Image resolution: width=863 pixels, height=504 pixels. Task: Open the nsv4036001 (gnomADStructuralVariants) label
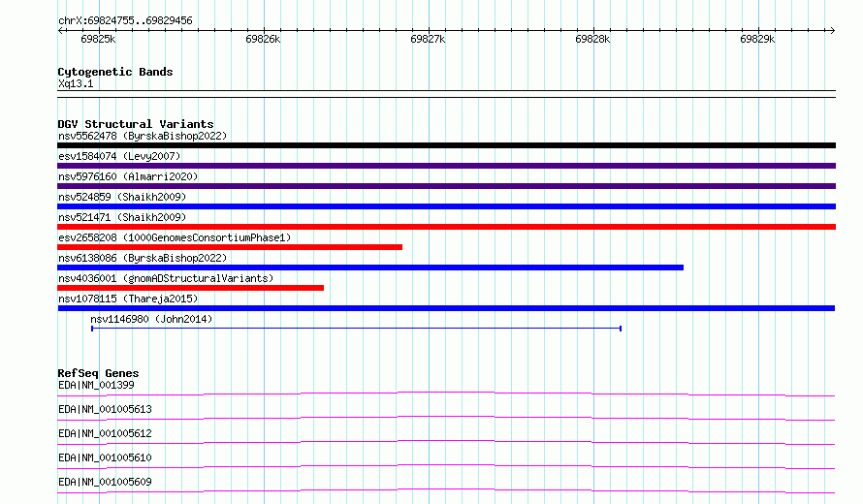[x=166, y=278]
